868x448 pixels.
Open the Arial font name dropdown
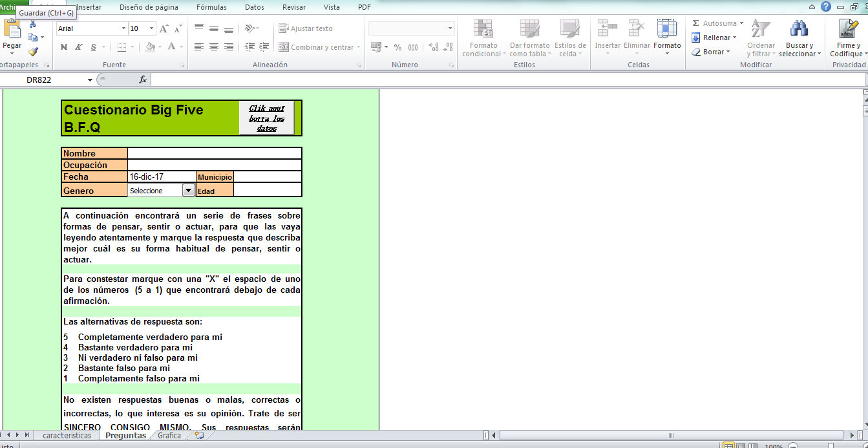point(123,28)
